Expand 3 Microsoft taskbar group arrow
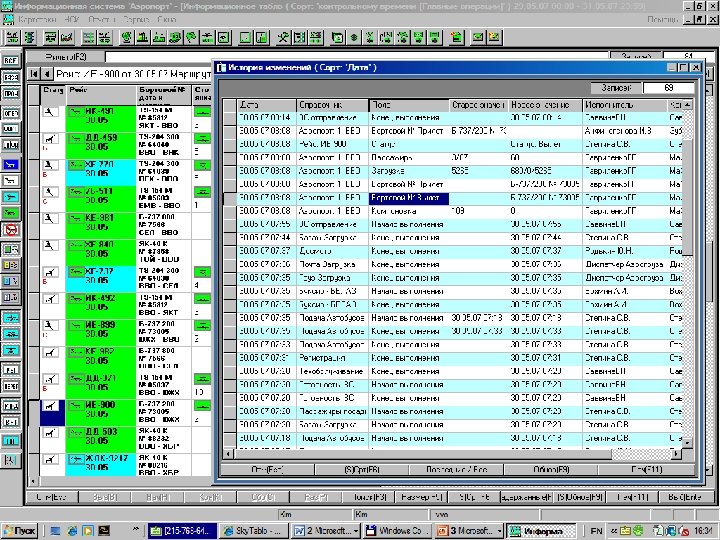 click(x=500, y=531)
